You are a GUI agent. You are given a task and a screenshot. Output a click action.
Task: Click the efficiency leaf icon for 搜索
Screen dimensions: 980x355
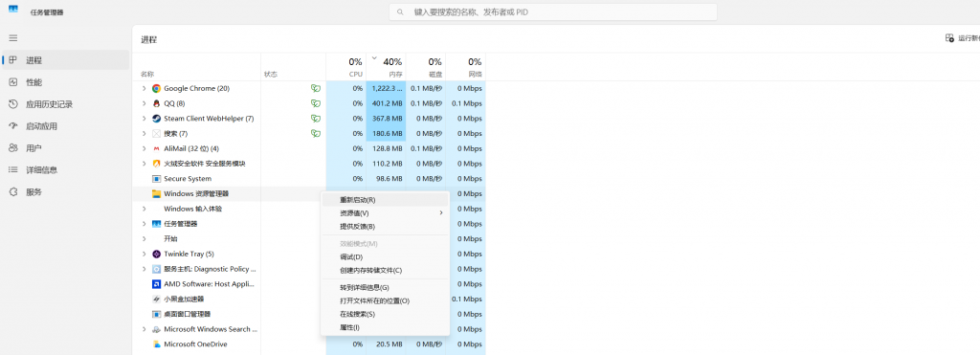click(x=316, y=133)
